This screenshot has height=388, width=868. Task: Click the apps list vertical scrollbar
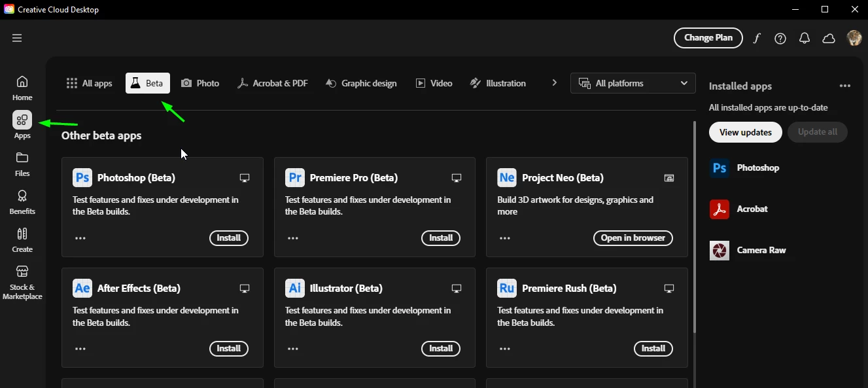[694, 228]
